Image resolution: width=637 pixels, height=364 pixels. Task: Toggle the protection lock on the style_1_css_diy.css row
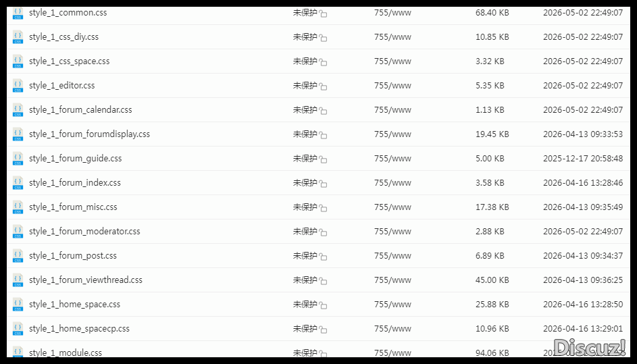323,38
